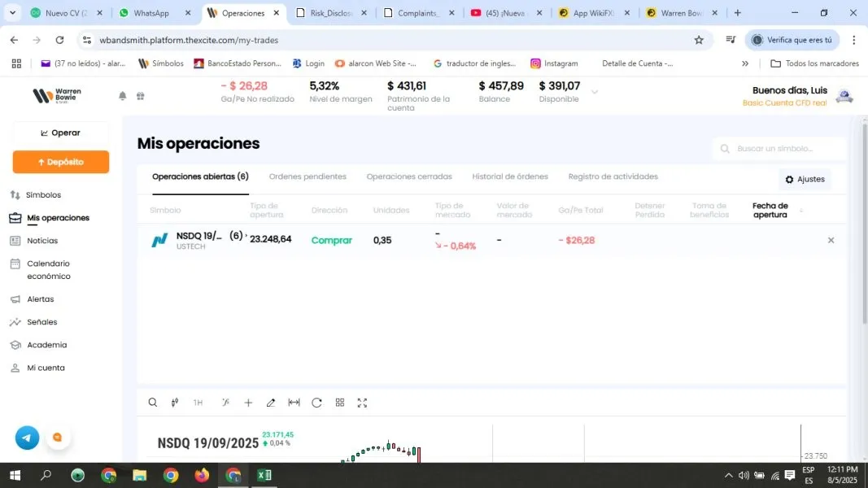Open the Telegram chat bubble
This screenshot has height=488, width=868.
(27, 438)
